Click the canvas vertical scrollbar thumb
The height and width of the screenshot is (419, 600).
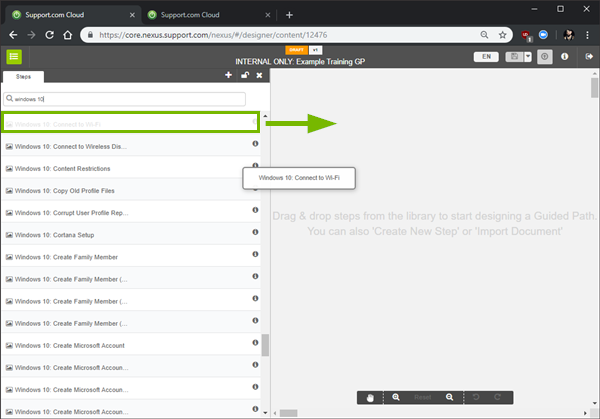[594, 88]
